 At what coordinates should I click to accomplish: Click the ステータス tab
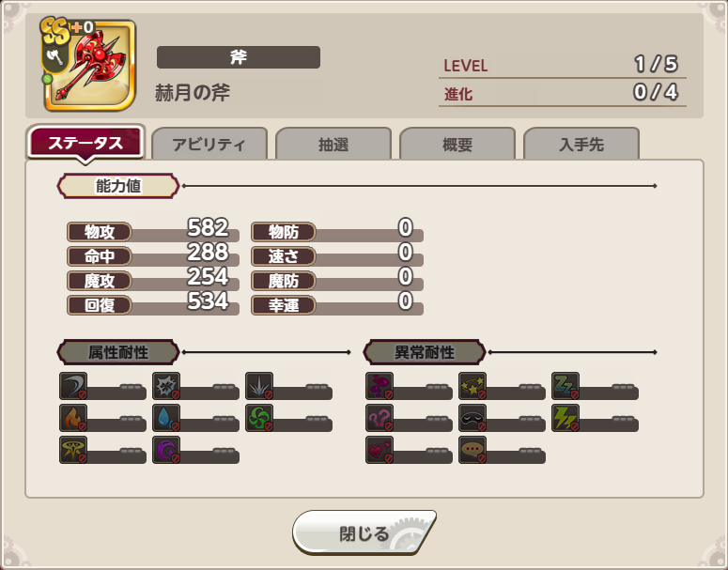click(x=85, y=142)
